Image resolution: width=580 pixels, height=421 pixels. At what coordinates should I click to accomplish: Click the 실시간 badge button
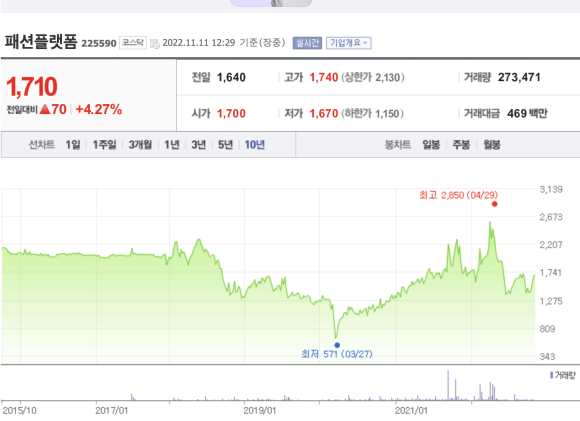coord(307,43)
